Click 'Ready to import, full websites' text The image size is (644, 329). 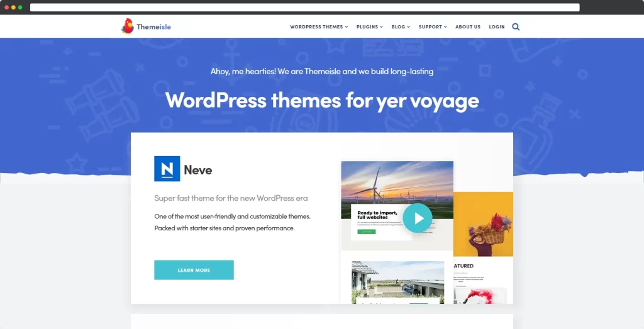[x=377, y=215]
